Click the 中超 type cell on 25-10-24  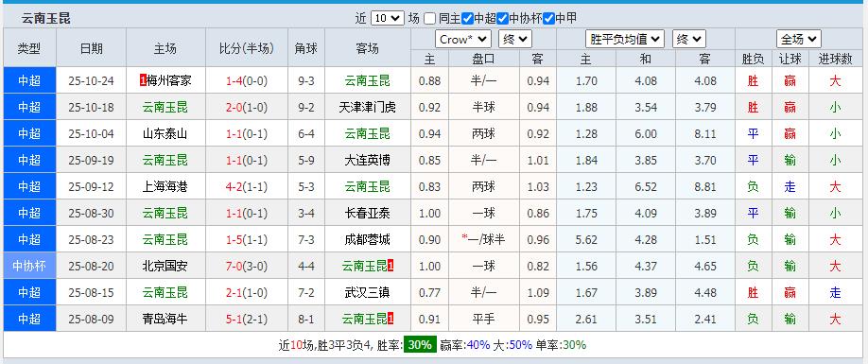click(x=29, y=80)
